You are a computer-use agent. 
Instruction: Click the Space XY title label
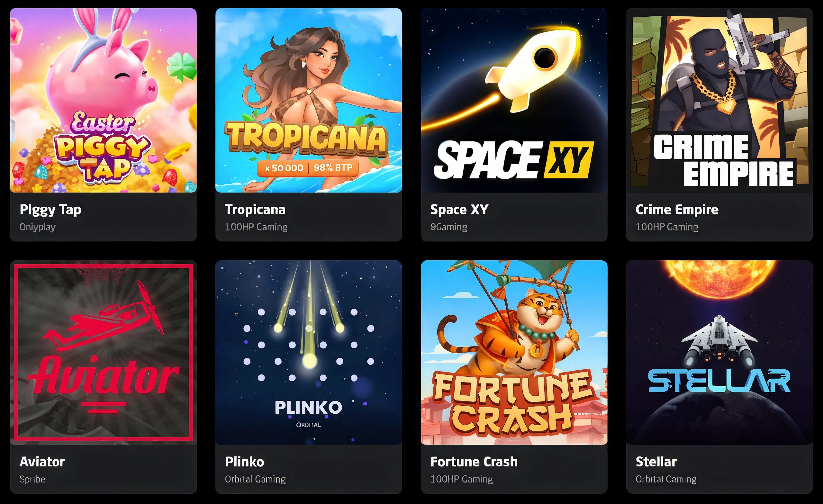(x=459, y=210)
